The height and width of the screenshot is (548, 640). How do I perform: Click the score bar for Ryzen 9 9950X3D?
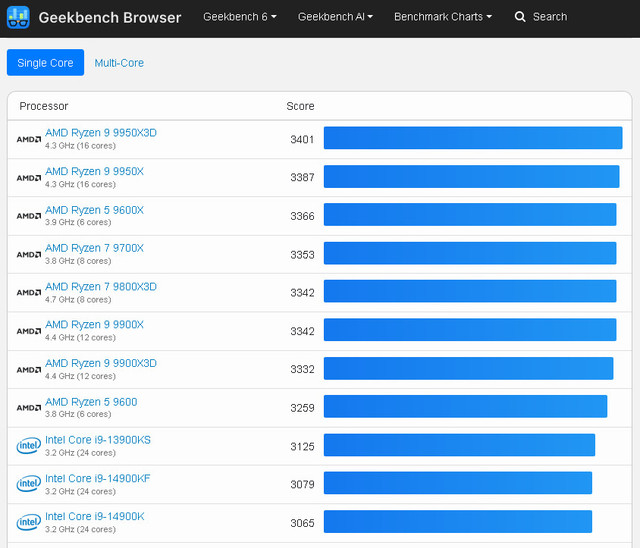click(473, 138)
